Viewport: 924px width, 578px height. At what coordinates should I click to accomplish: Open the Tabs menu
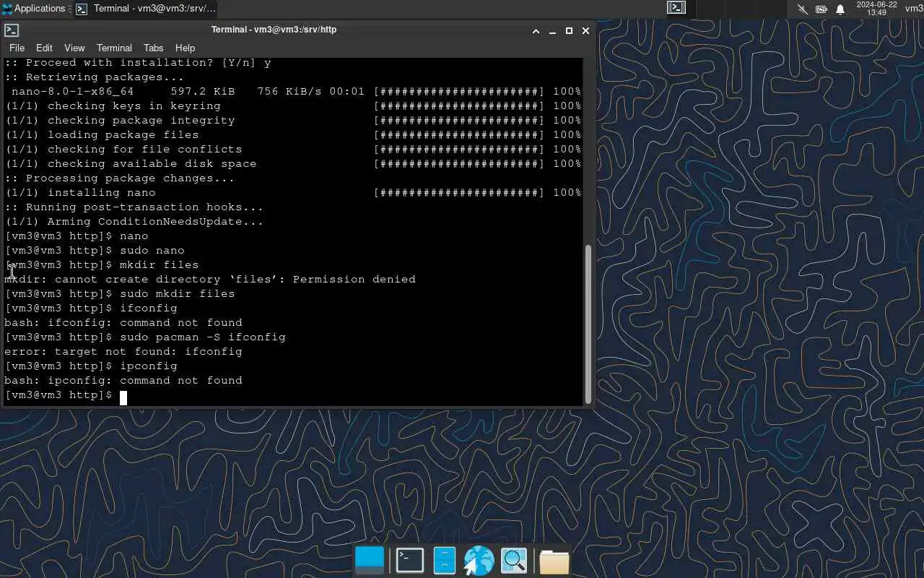pos(153,48)
